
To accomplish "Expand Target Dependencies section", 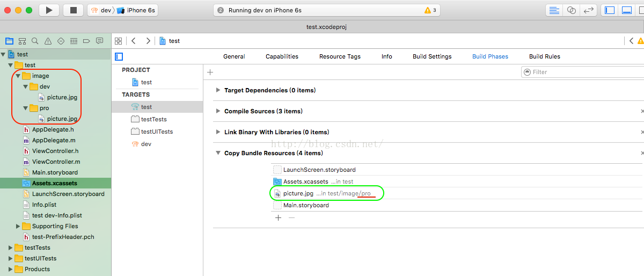I will click(x=218, y=90).
